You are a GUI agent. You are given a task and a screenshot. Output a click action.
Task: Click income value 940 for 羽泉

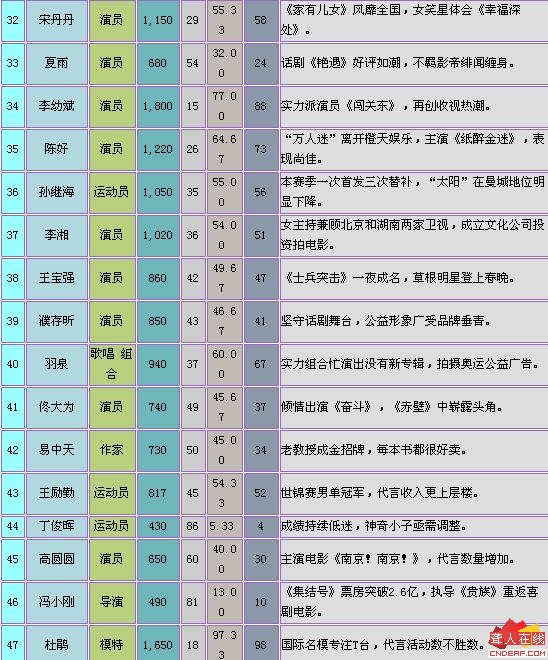[x=157, y=364]
